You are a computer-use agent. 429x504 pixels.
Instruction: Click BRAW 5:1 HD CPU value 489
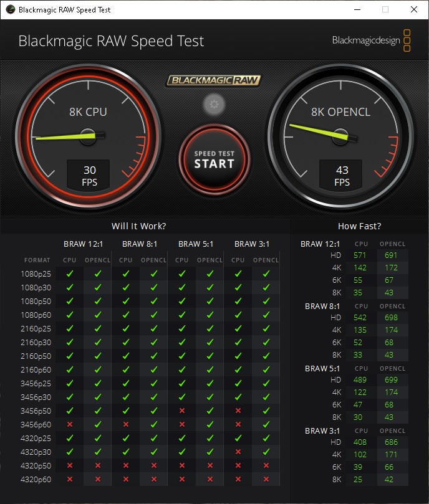pyautogui.click(x=360, y=380)
